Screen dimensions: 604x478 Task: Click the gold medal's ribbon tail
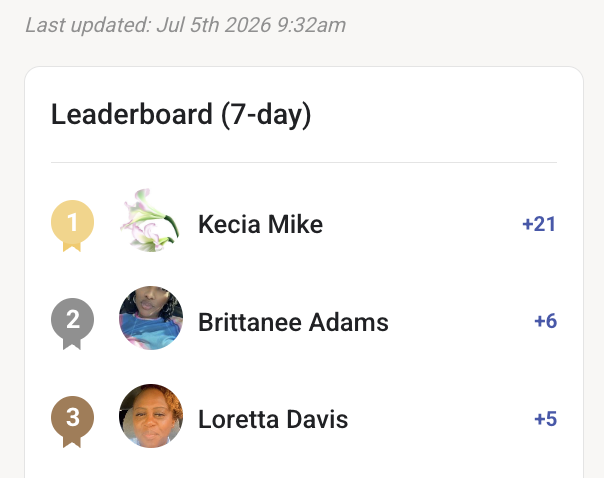[x=72, y=247]
